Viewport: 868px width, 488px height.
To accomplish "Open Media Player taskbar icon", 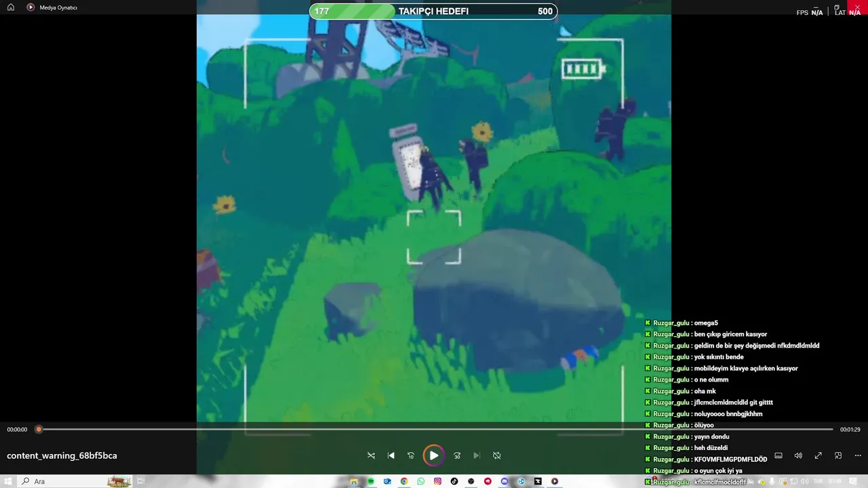I will [555, 481].
